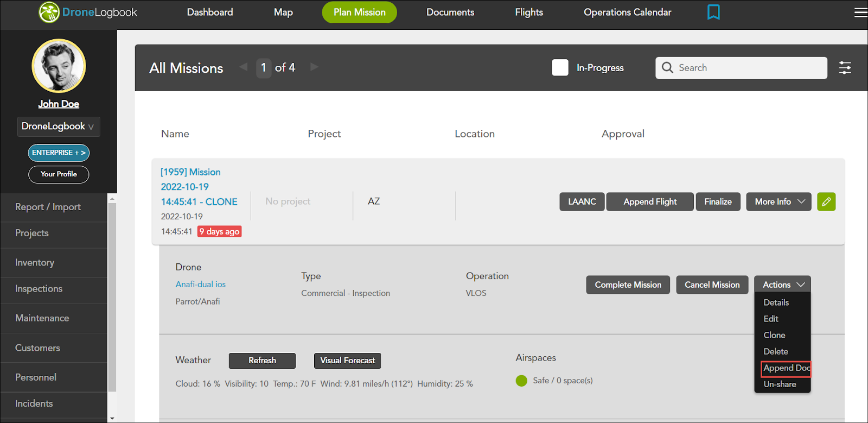Viewport: 868px width, 423px height.
Task: Open the John Doe name link
Action: point(59,104)
